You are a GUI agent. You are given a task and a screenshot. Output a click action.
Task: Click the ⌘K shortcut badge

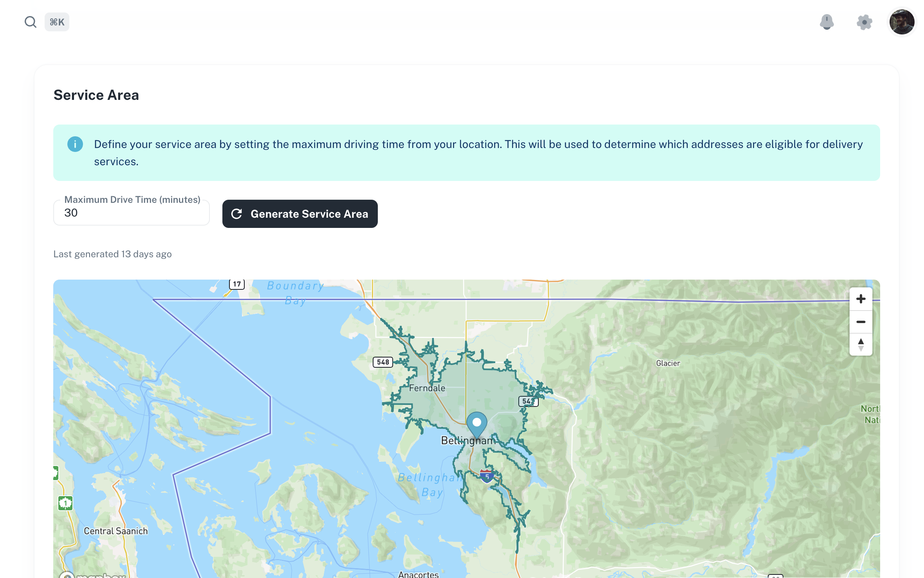[56, 22]
